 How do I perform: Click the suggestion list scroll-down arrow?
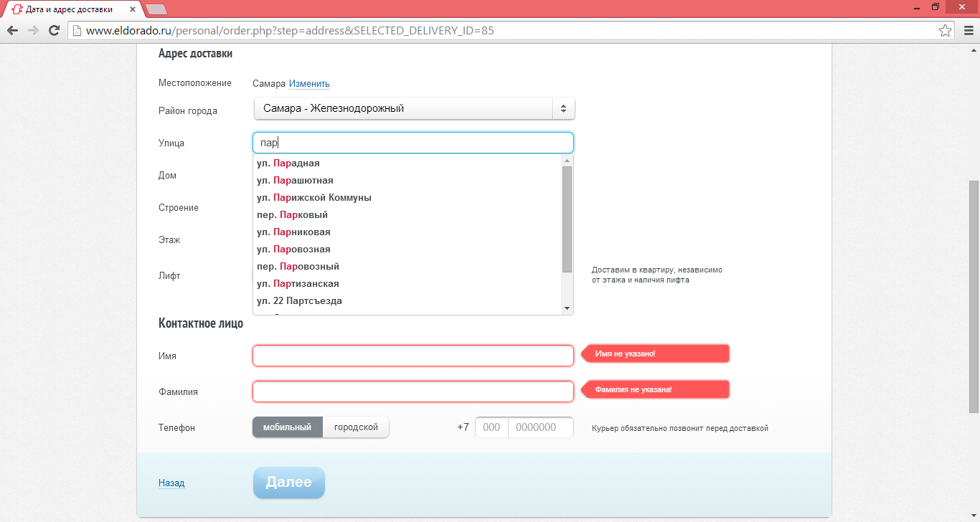coord(567,308)
